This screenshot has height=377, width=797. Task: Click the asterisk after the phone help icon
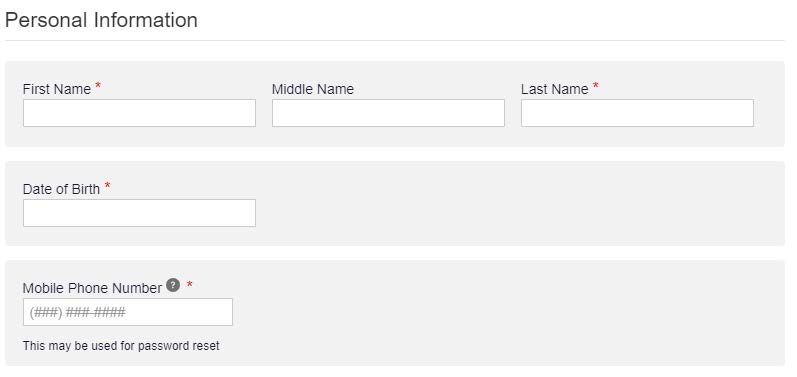[190, 285]
